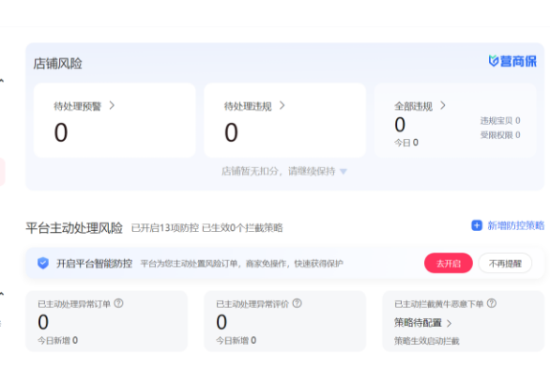
Task: Click 今日新增 0 under 异常订单
Action: coord(58,340)
